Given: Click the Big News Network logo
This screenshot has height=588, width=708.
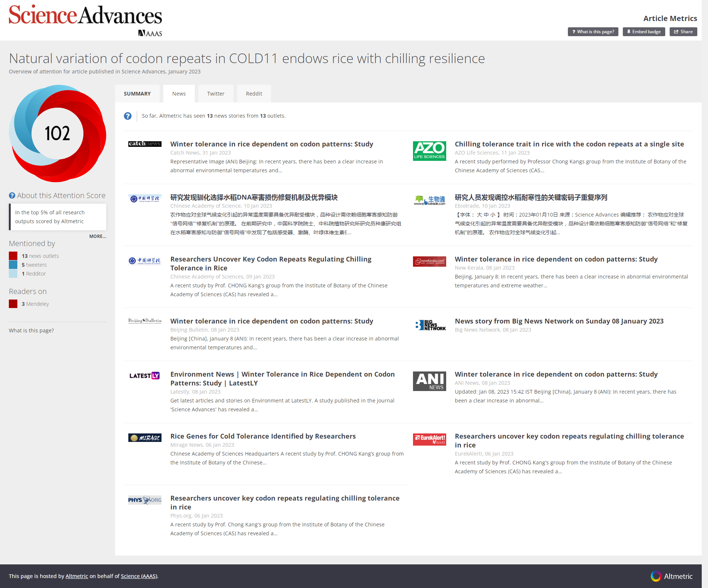Looking at the screenshot, I should tap(429, 325).
